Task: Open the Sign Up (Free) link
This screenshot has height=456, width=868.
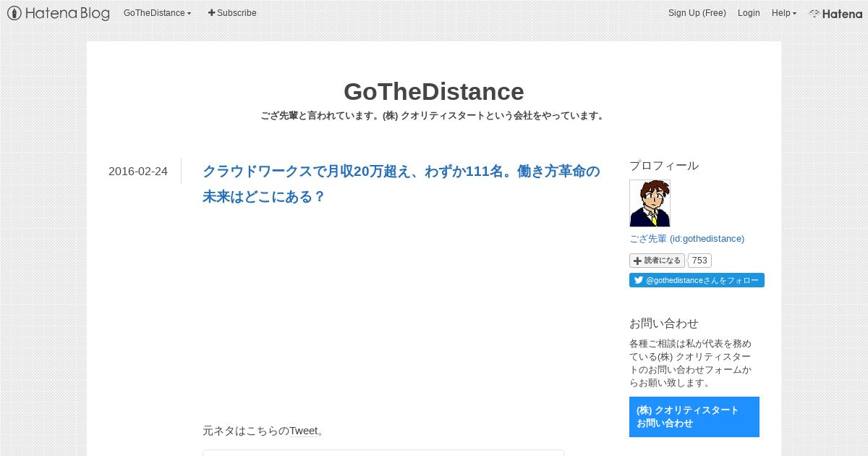Action: point(697,13)
